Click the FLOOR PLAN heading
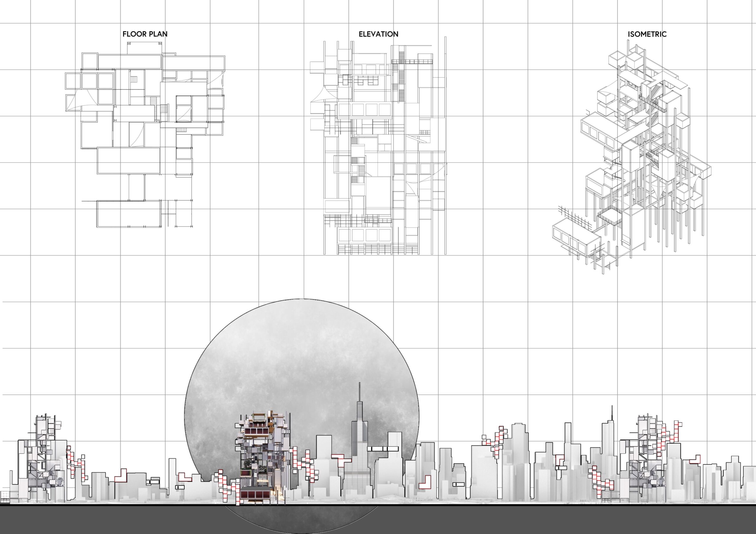This screenshot has height=534, width=756. tap(145, 34)
